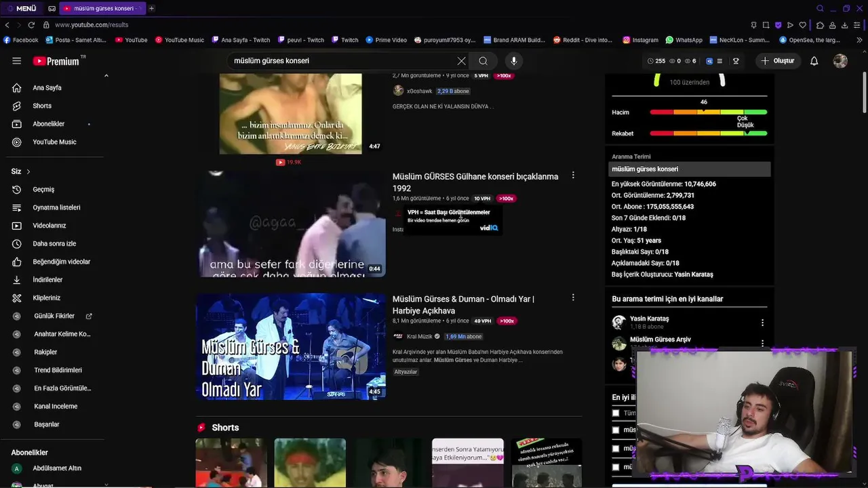Viewport: 868px width, 488px height.
Task: Show more bookmarks with the overflow chevron
Action: [x=860, y=40]
